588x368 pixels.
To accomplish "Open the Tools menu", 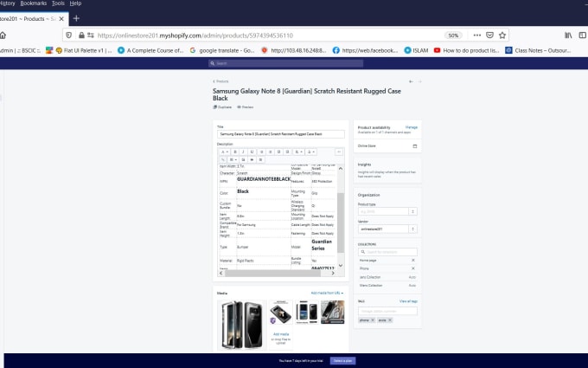I will (58, 3).
